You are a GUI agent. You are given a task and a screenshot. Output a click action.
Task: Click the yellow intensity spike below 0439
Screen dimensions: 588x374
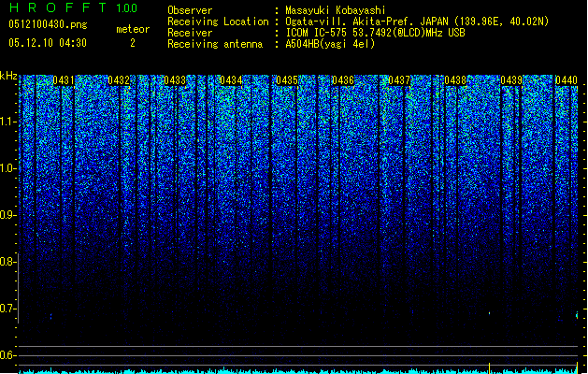(489, 367)
